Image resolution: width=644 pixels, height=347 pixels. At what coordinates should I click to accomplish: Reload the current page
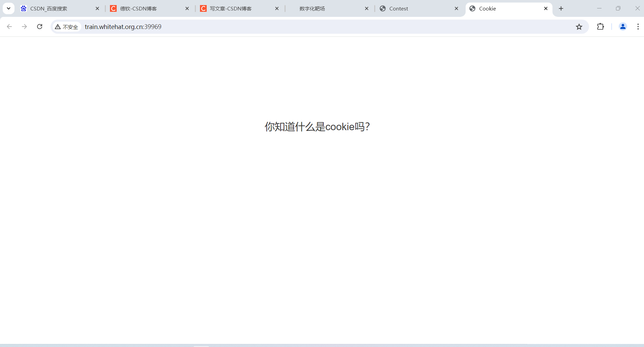39,27
